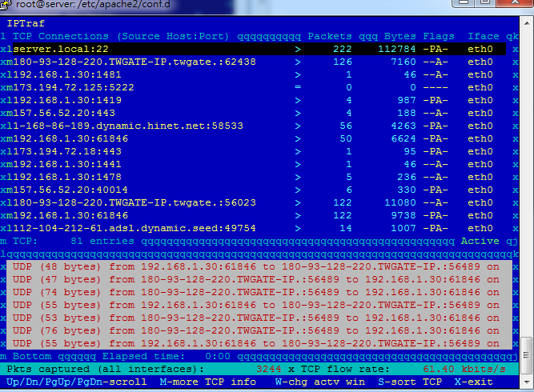Click the 81 entries TCP count
534x392 pixels.
(x=102, y=242)
